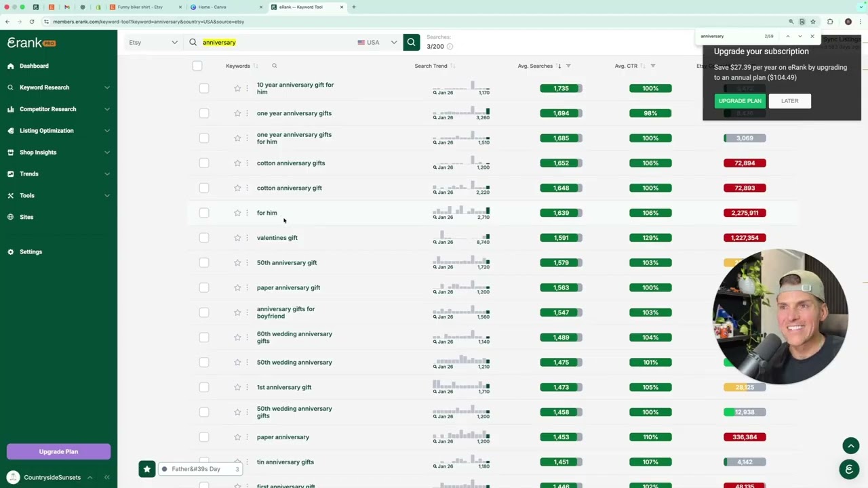Screen dimensions: 868x488
Task: Open keyword '60th wedding anniversary gifts'
Action: [x=294, y=338]
